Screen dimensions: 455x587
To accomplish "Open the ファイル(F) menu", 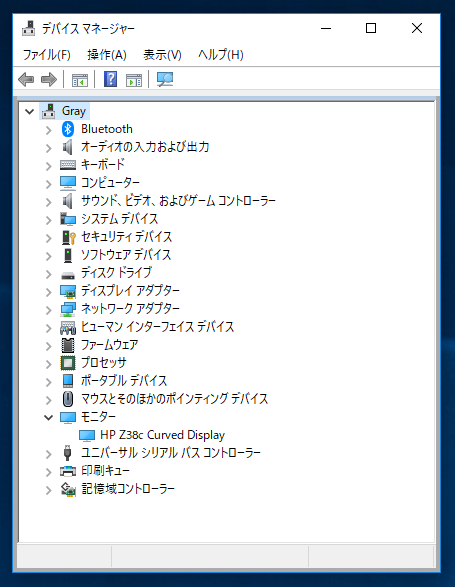I will pos(46,55).
